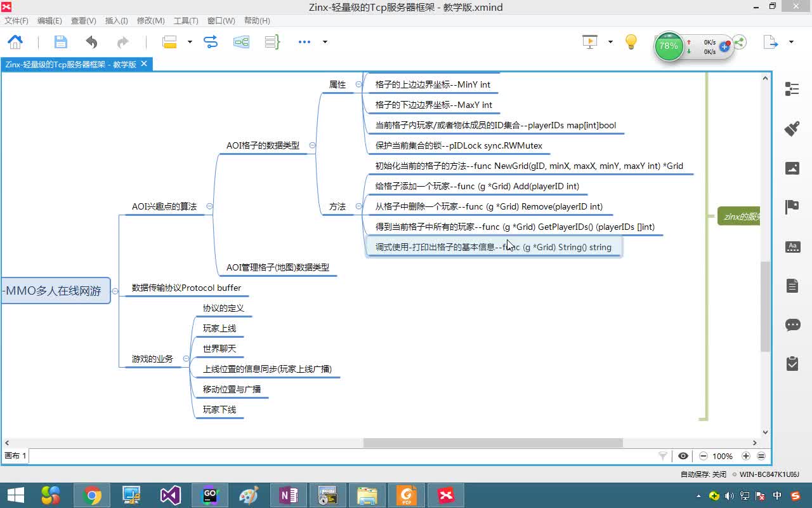Open the 修改(M) menu
Viewport: 812px width, 508px height.
coord(150,21)
